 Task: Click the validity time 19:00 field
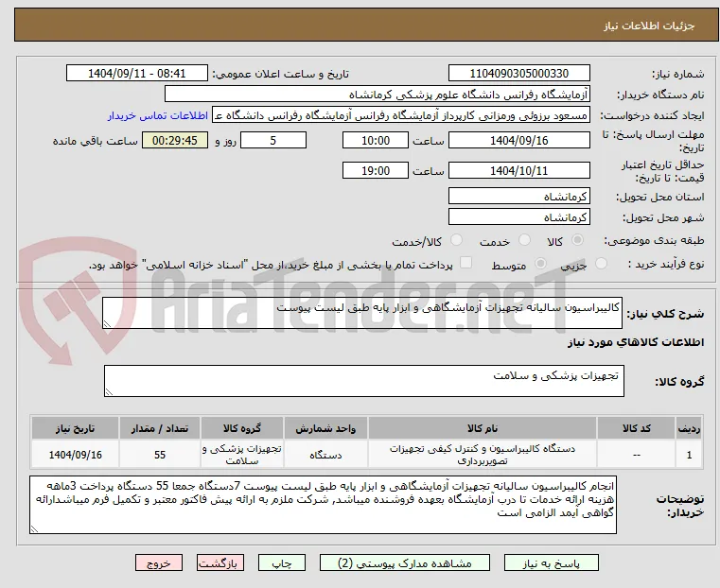coord(376,170)
